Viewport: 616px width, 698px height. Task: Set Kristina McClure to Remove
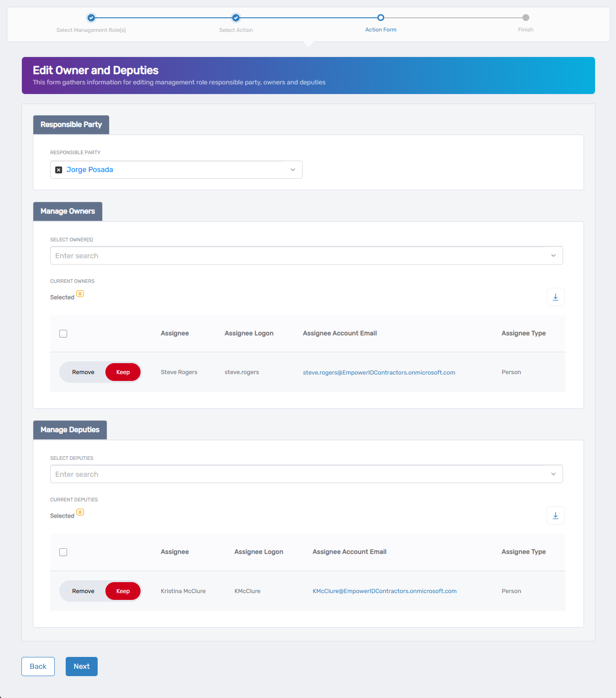pyautogui.click(x=83, y=591)
